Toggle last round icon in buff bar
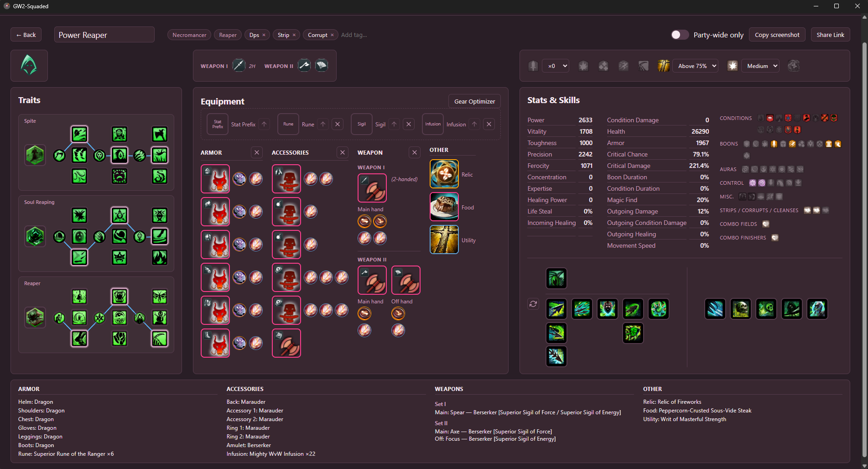 tap(794, 66)
